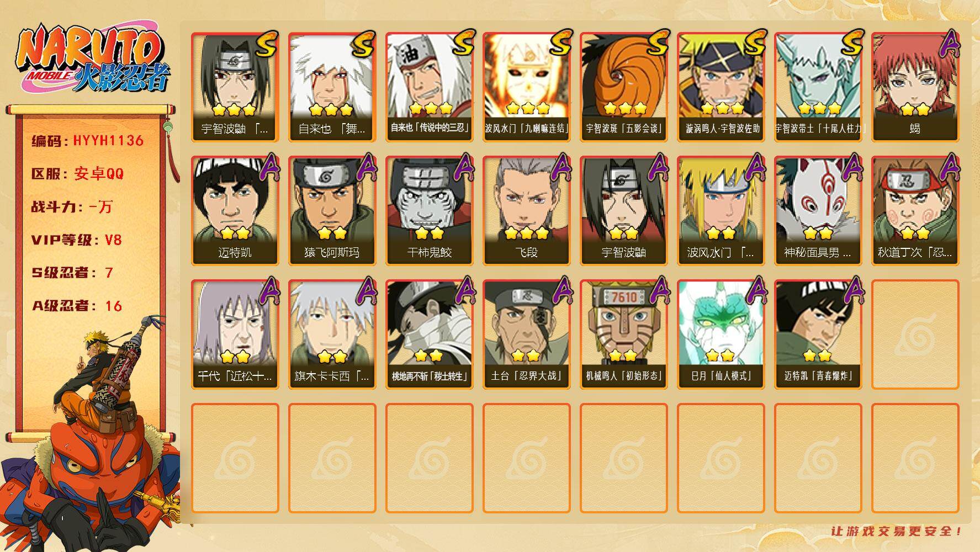This screenshot has height=552, width=980.
Task: Select the 猿飞阿斯玛 ninja card
Action: pyautogui.click(x=332, y=211)
